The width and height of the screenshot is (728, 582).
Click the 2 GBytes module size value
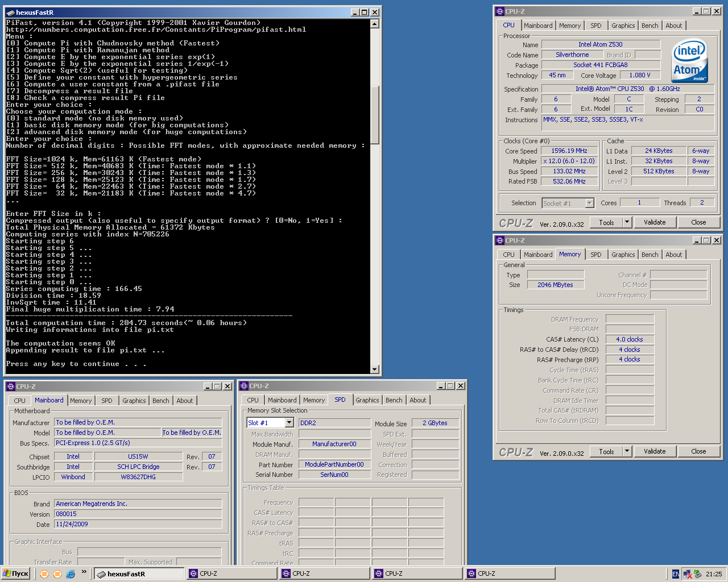click(435, 423)
